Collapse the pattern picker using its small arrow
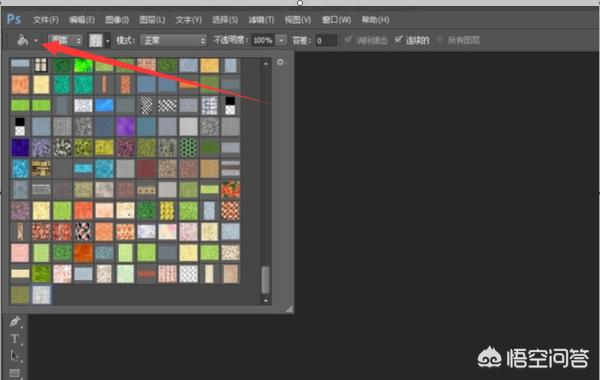 click(x=108, y=41)
